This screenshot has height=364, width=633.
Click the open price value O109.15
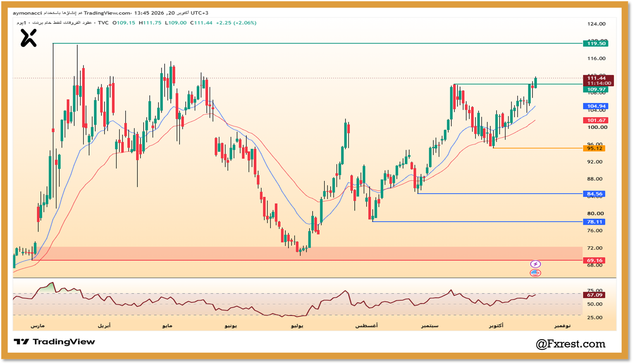click(x=124, y=23)
